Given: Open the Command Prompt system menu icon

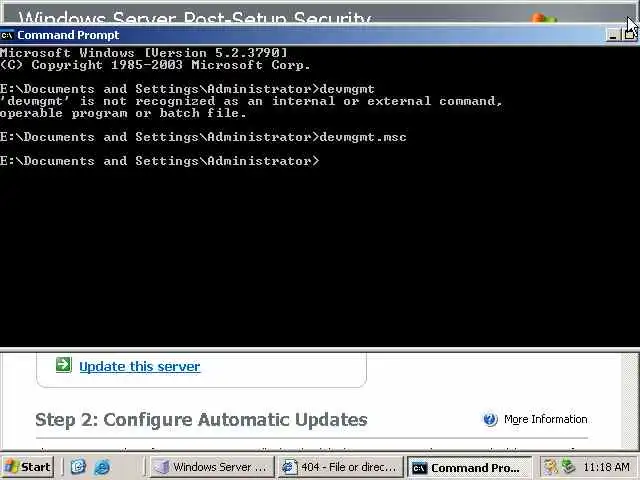Looking at the screenshot, I should (x=7, y=35).
